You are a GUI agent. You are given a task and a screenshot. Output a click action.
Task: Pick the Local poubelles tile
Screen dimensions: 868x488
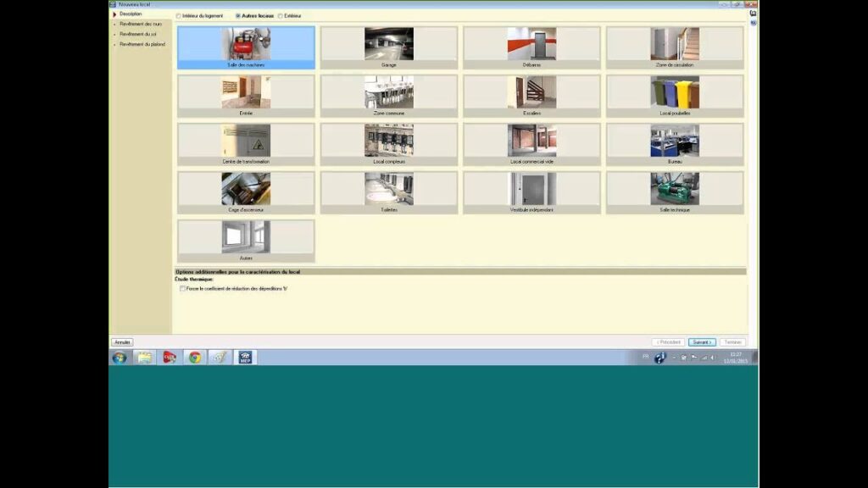pyautogui.click(x=675, y=96)
